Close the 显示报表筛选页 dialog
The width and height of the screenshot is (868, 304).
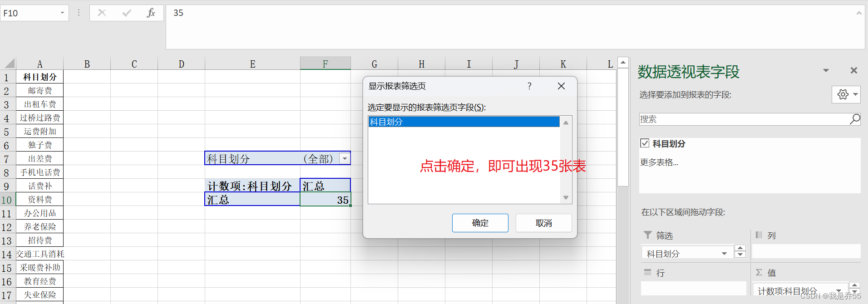(561, 86)
